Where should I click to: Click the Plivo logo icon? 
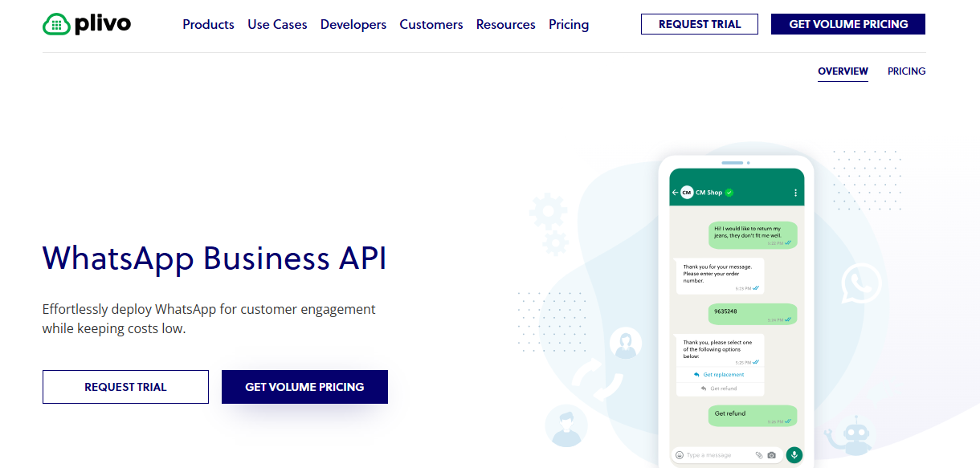click(x=55, y=24)
